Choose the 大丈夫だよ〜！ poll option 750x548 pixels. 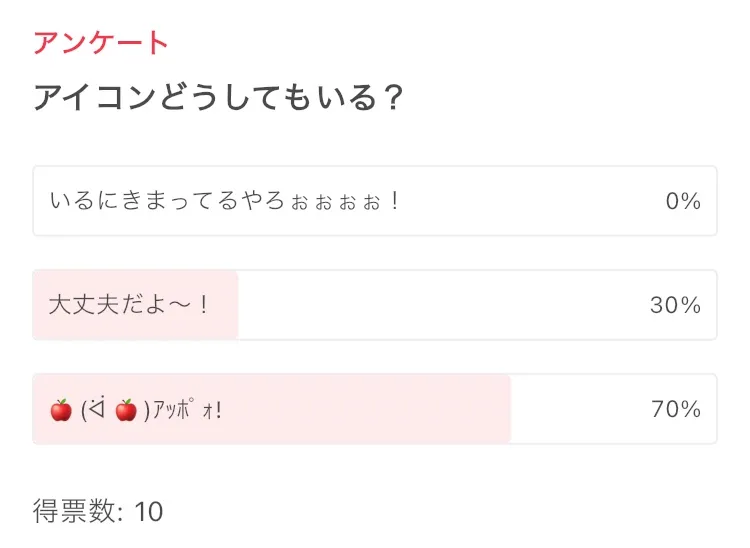(x=129, y=305)
